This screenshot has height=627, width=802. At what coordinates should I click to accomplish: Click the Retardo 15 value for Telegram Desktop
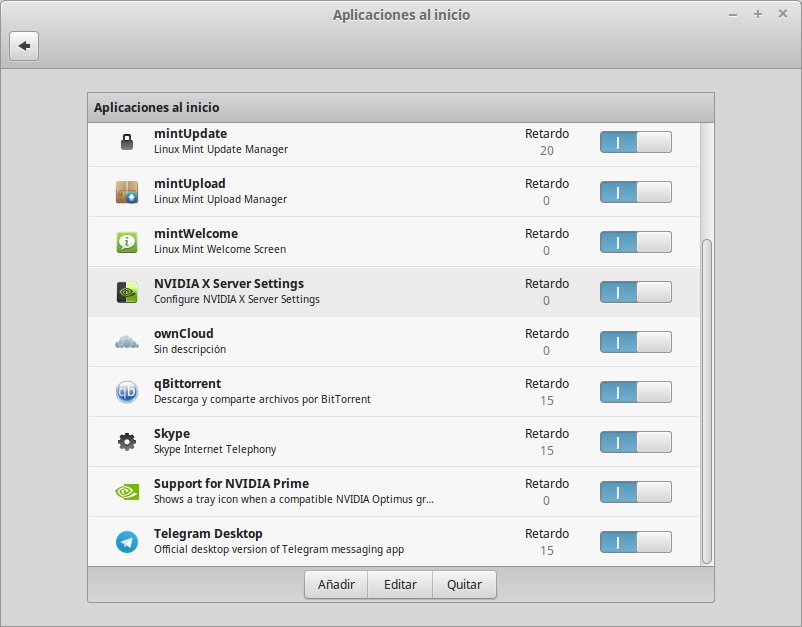pos(547,551)
